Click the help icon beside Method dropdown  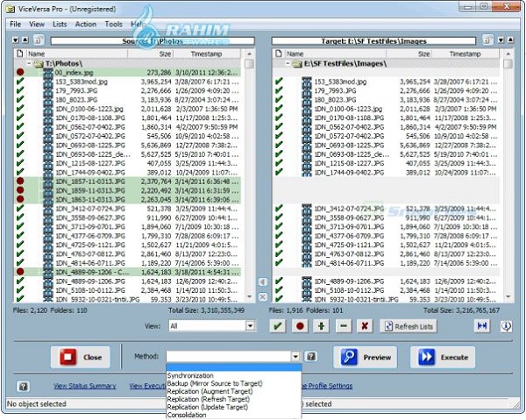310,357
